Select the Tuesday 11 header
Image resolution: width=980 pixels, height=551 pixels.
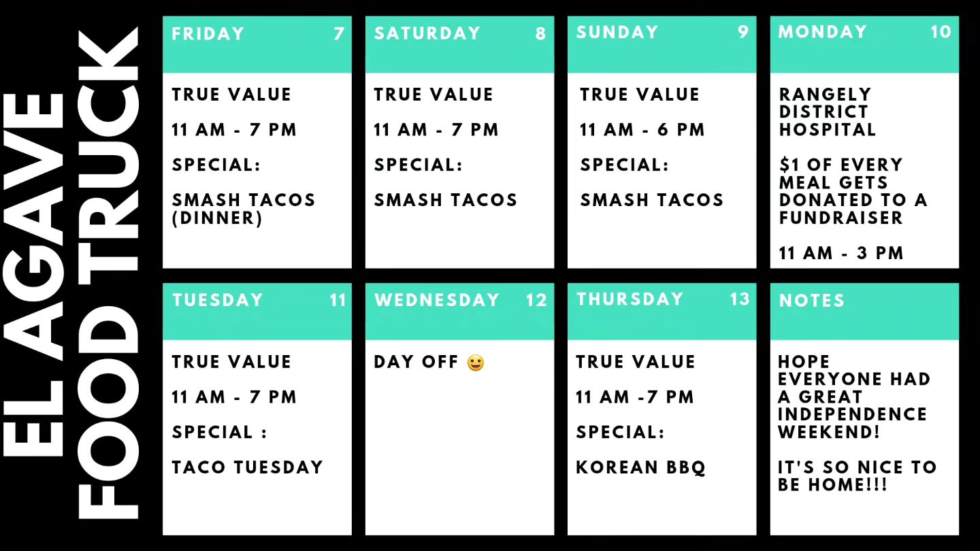[x=257, y=312]
